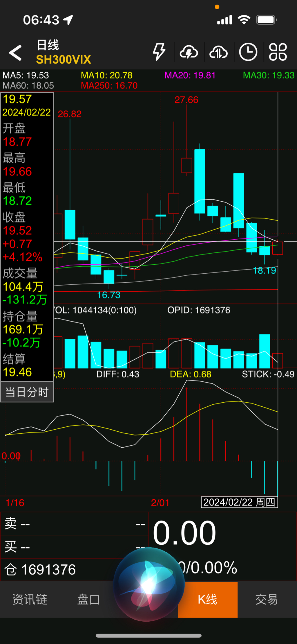The height and width of the screenshot is (644, 297).
Task: Tap the MA5 moving average label
Action: click(26, 76)
